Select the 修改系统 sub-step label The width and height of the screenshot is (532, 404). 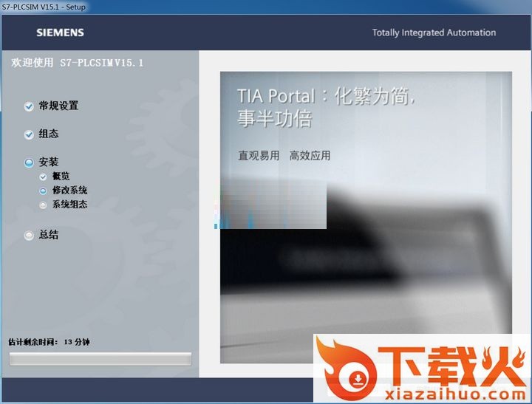69,191
